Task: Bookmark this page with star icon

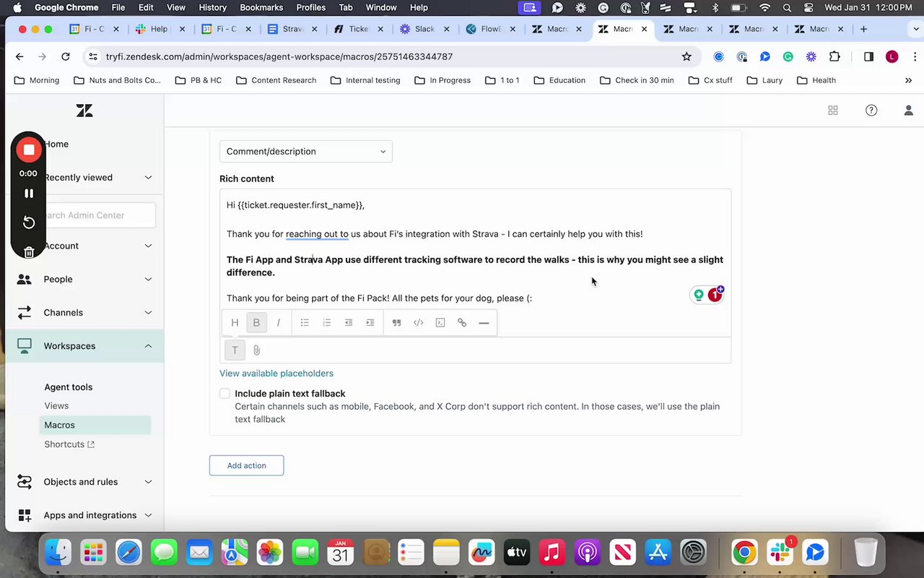Action: [687, 56]
